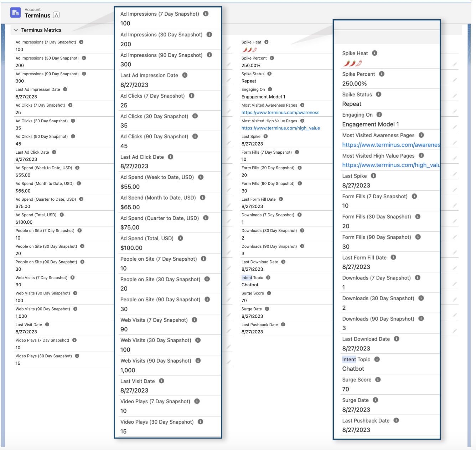The height and width of the screenshot is (450, 476).
Task: Click the Terminus account name heading
Action: point(37,15)
